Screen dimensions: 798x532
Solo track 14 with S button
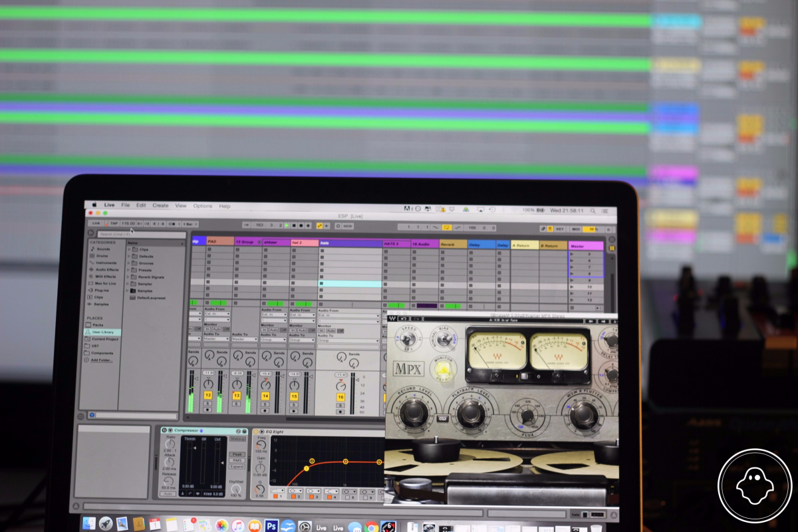click(x=265, y=404)
